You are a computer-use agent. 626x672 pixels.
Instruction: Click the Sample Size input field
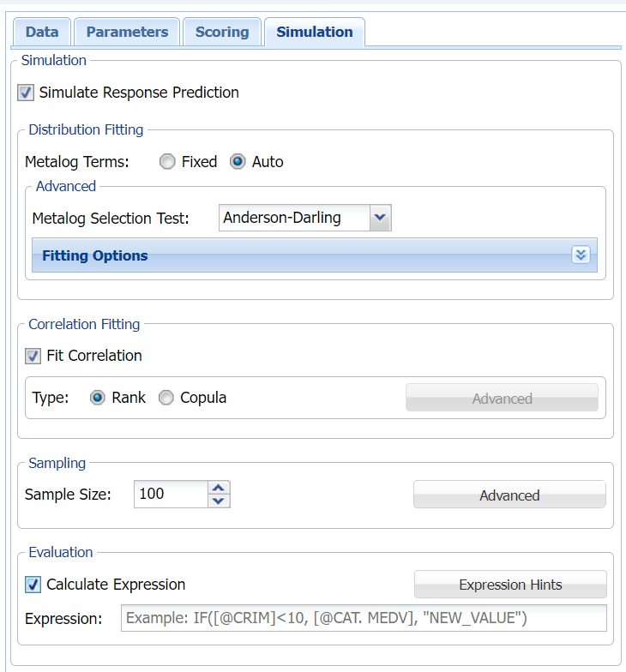[x=171, y=494]
